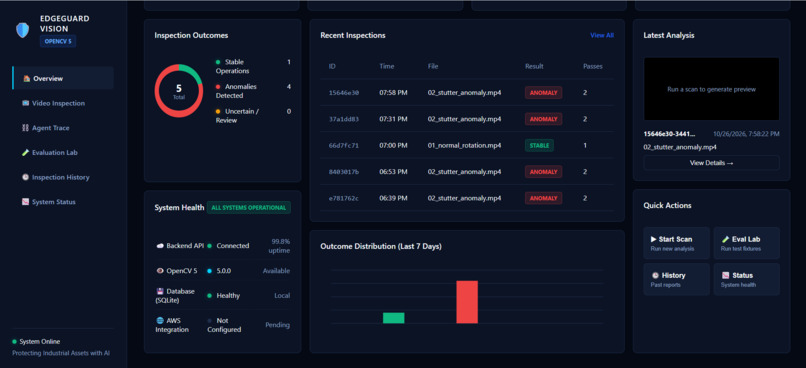Click View All in Recent Inspections

[602, 35]
